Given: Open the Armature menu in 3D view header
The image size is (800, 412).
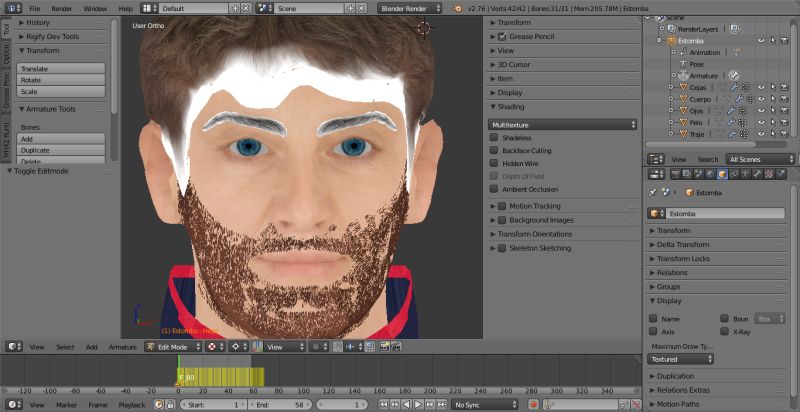Looking at the screenshot, I should click(122, 347).
